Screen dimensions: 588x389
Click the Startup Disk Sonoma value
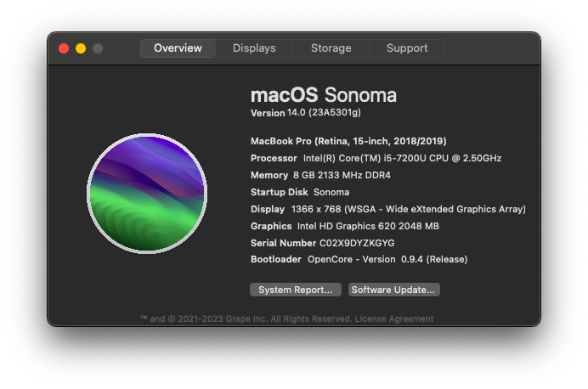331,192
